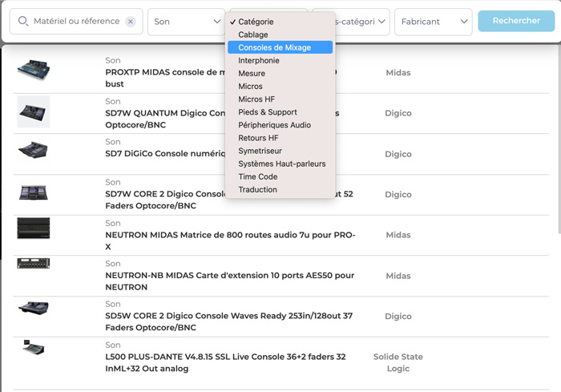Screen dimensions: 561x392
Task: Open NEUTRON MIDAS Matrice 800 routes title
Action: [230, 240]
